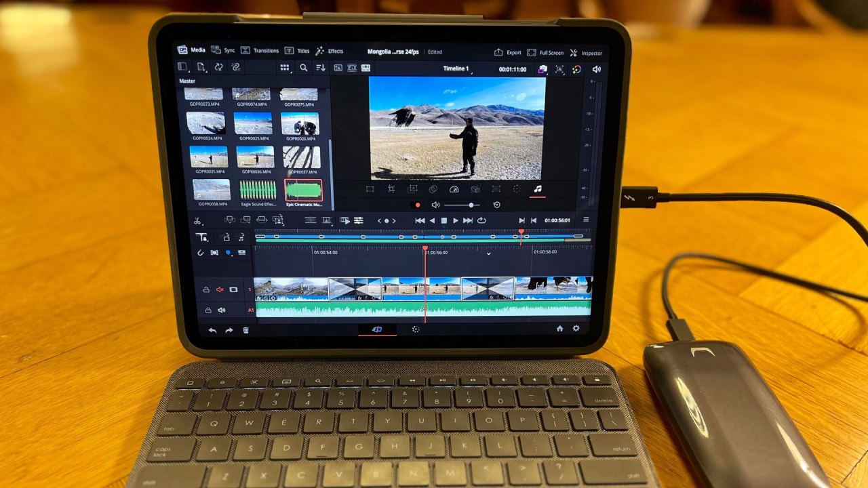Open the thumbnail grid view dropdown
The height and width of the screenshot is (488, 868).
click(x=285, y=68)
